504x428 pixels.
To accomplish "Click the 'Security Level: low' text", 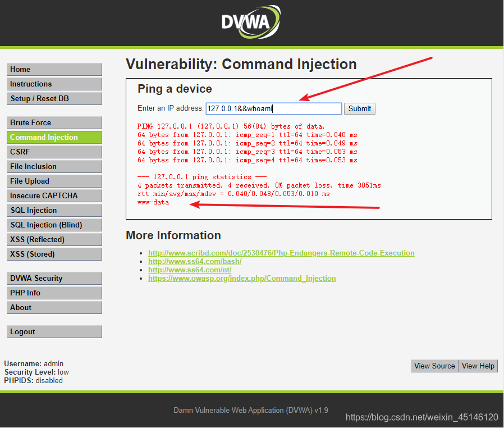I will [36, 372].
